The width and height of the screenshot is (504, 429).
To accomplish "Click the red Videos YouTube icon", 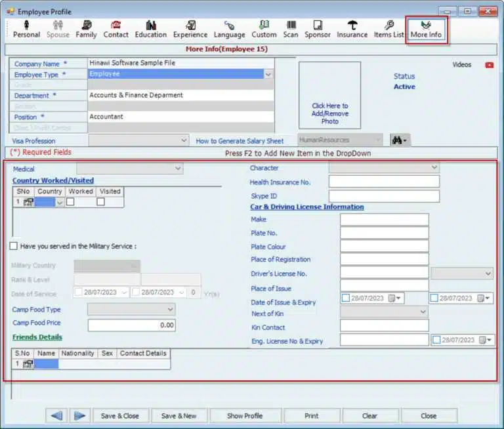I will pos(489,65).
